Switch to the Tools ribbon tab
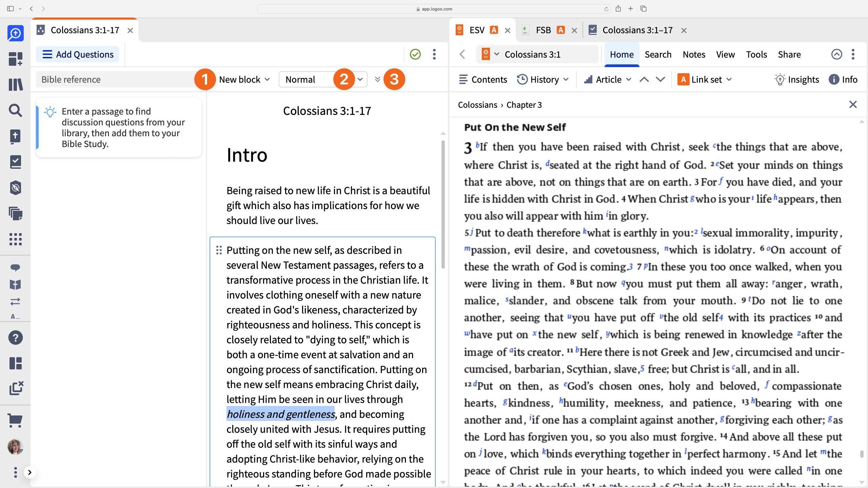 tap(756, 55)
